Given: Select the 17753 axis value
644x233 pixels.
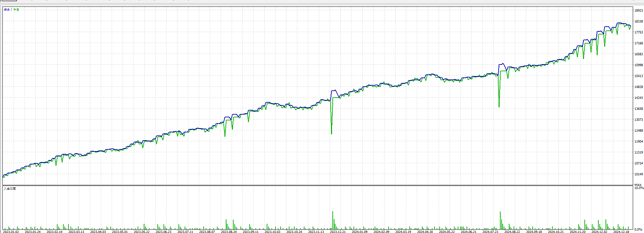Looking at the screenshot, I should pyautogui.click(x=639, y=32).
